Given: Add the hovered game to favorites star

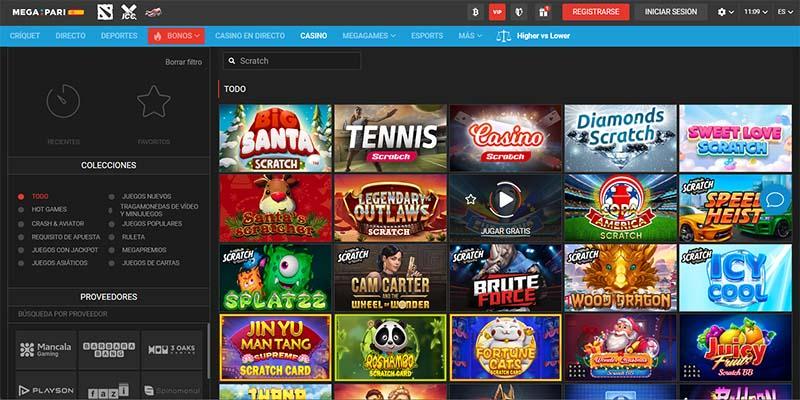Looking at the screenshot, I should click(470, 199).
